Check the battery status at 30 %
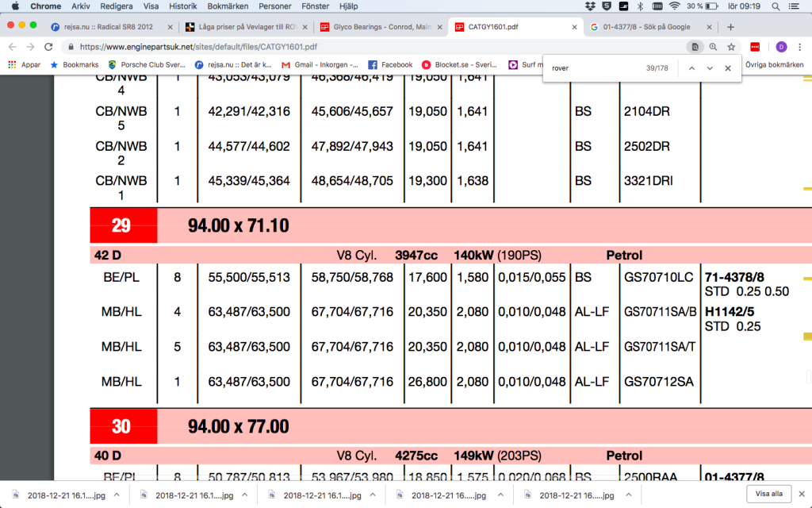This screenshot has height=508, width=812. (703, 6)
